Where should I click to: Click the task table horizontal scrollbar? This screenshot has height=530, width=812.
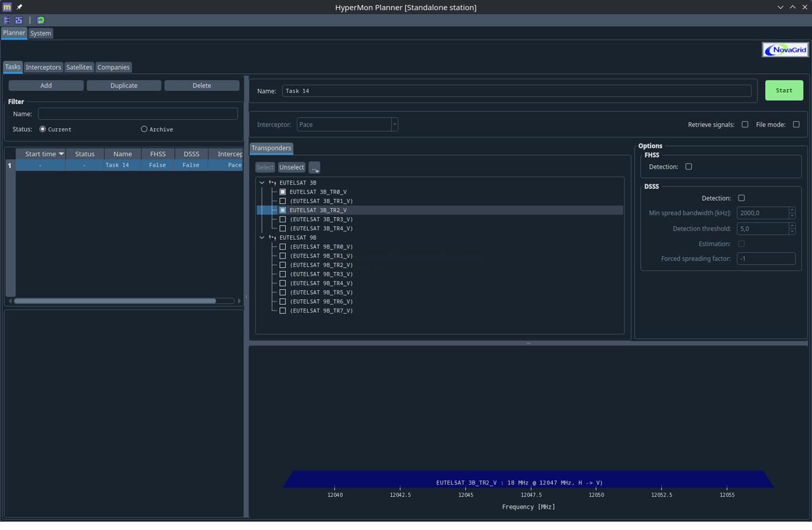click(x=115, y=301)
